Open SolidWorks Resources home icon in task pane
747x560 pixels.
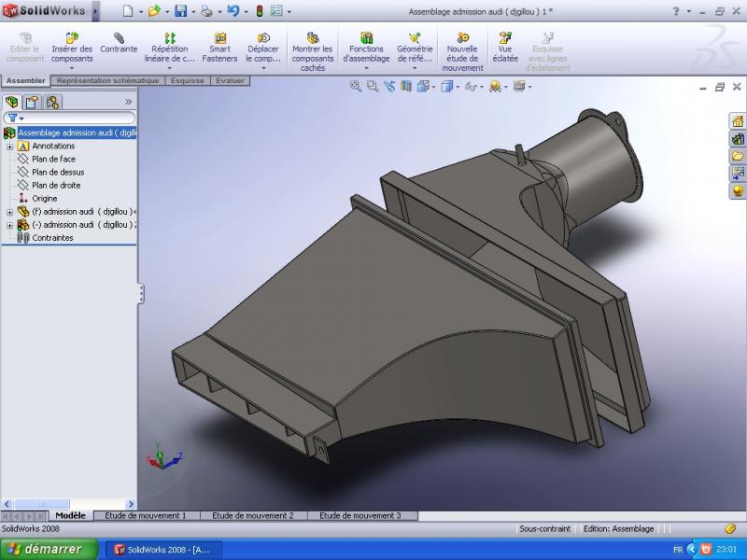(738, 121)
